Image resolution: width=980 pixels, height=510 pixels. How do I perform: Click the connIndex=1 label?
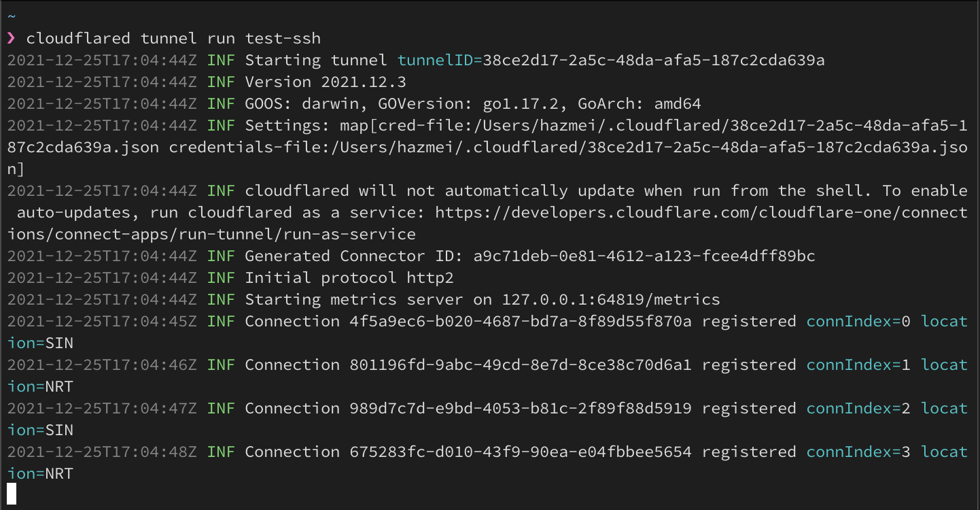[x=858, y=364]
